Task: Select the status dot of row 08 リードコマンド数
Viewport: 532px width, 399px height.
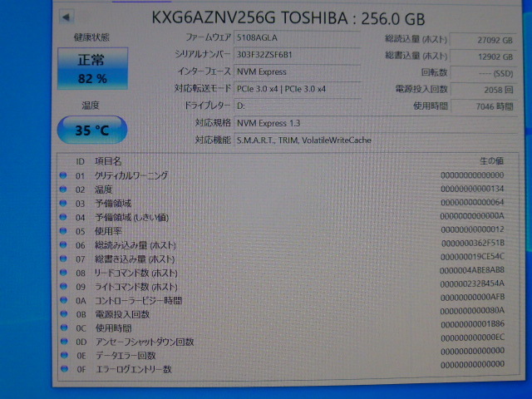Action: point(63,273)
